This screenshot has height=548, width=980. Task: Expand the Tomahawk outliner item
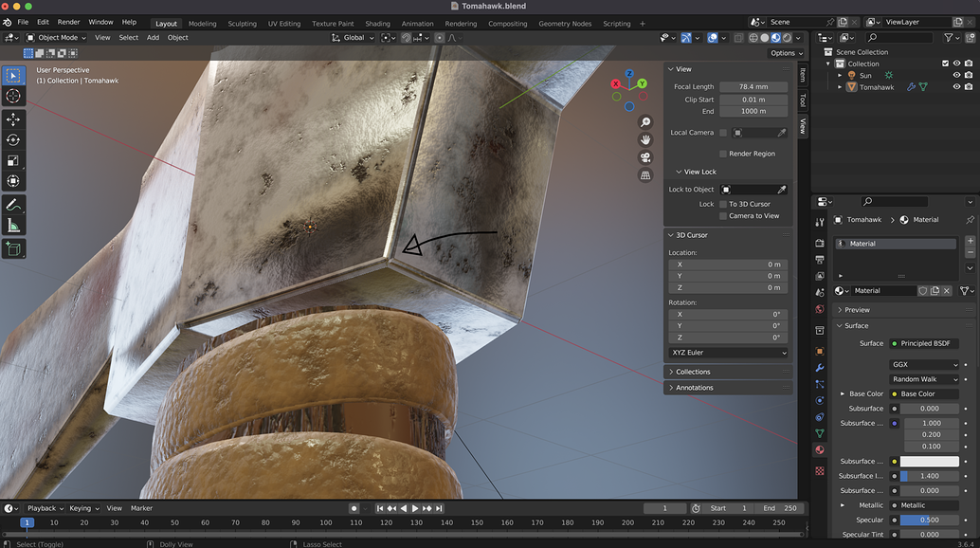coord(840,87)
